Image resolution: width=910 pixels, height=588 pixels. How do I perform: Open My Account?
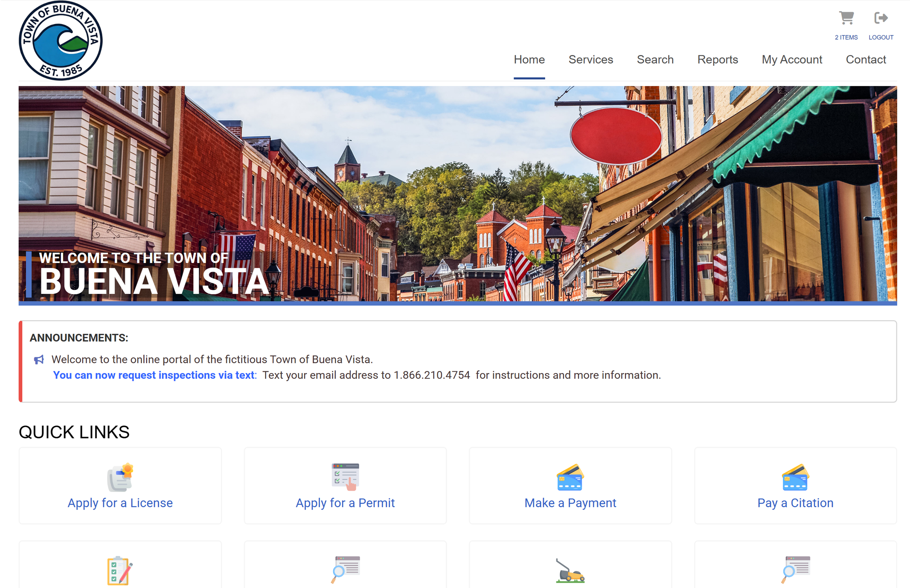click(792, 60)
